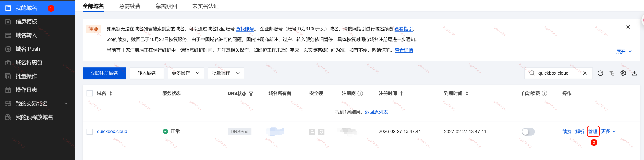Click the 批量操作 sidebar icon

tap(8, 76)
